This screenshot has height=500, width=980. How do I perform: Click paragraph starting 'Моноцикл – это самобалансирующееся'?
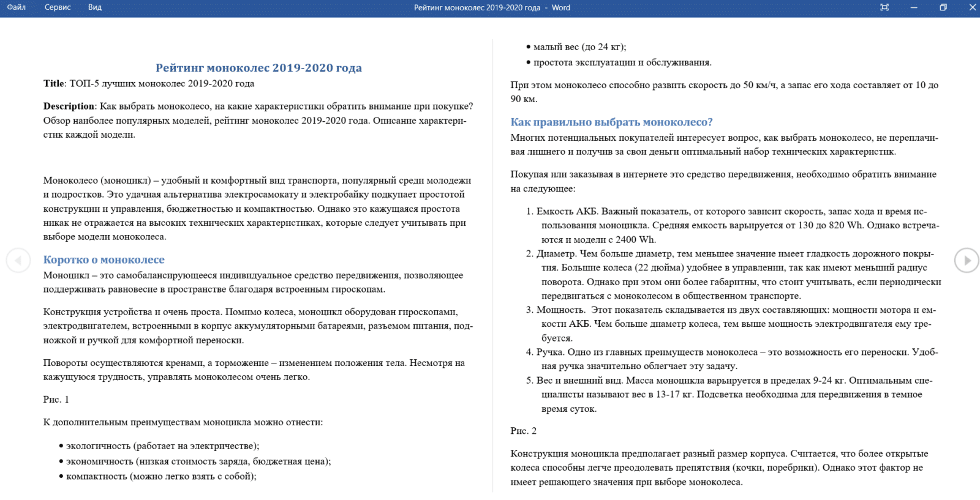pos(253,283)
